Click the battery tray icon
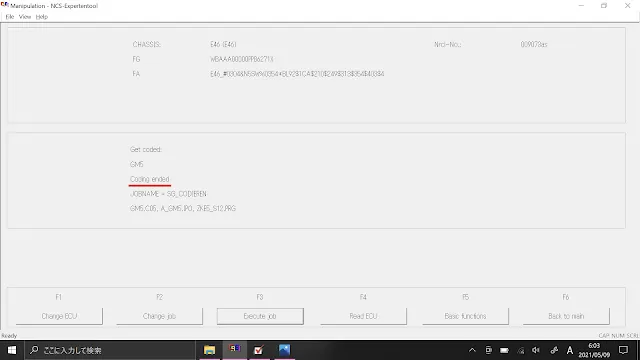 (x=504, y=350)
